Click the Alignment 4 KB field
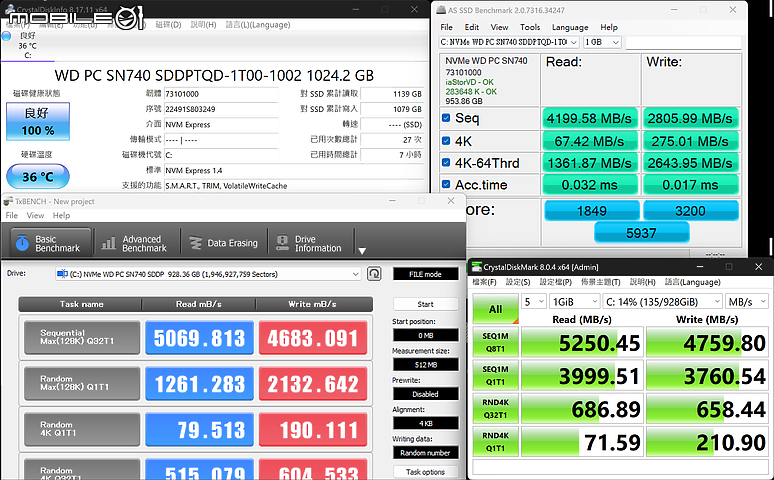This screenshot has width=774, height=480. coord(426,423)
